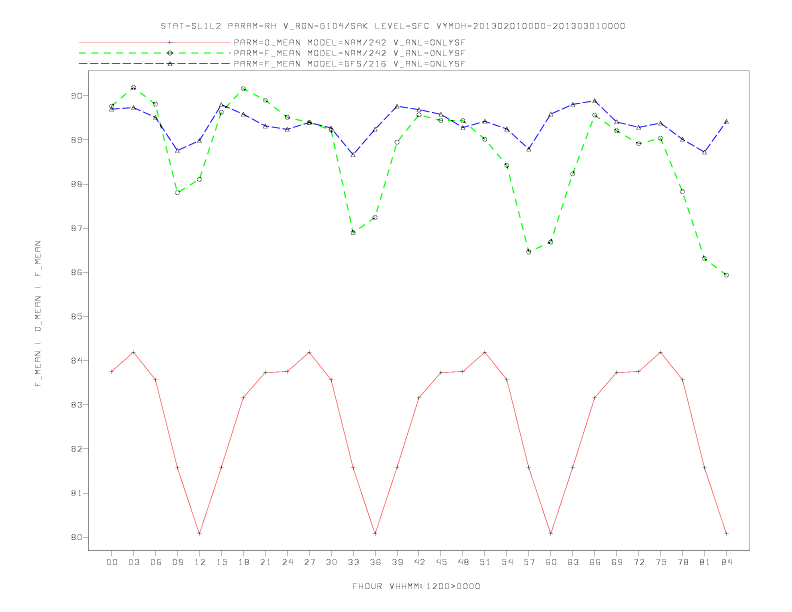The width and height of the screenshot is (792, 612).
Task: Click x-axis forecast hour label 21
Action: pyautogui.click(x=265, y=562)
